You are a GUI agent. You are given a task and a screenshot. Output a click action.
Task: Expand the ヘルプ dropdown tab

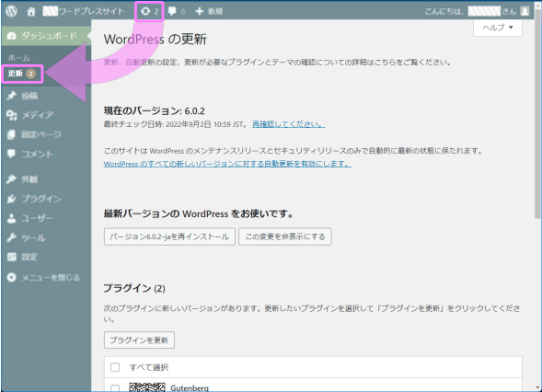point(498,28)
